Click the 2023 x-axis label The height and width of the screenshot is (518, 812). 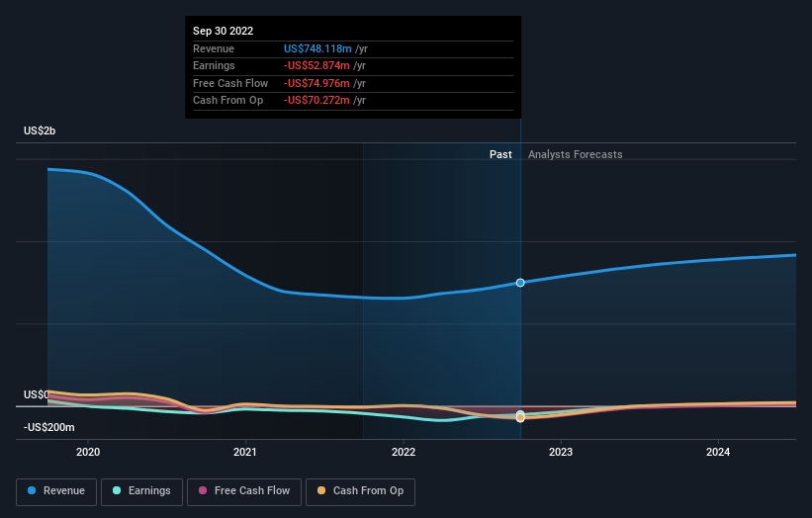coord(561,452)
